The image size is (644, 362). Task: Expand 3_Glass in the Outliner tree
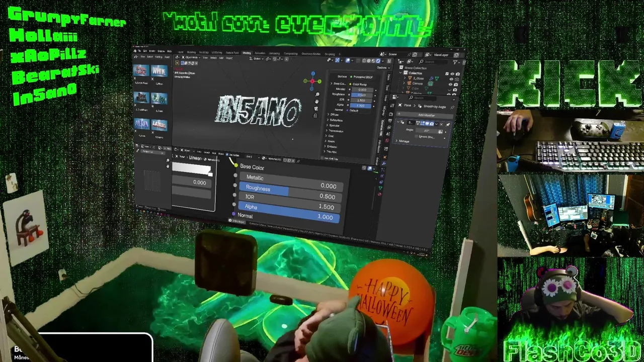pyautogui.click(x=405, y=78)
